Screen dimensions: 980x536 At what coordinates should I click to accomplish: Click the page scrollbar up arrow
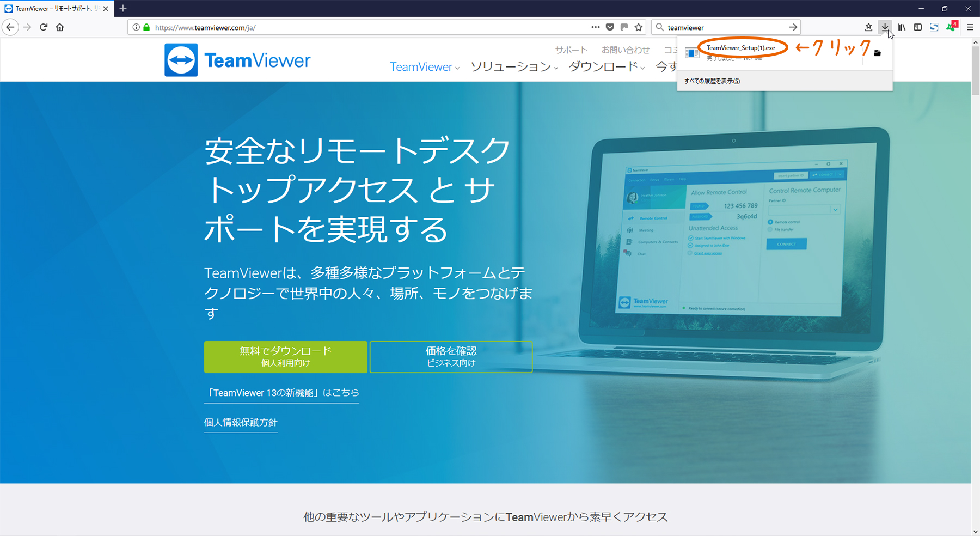coord(975,42)
